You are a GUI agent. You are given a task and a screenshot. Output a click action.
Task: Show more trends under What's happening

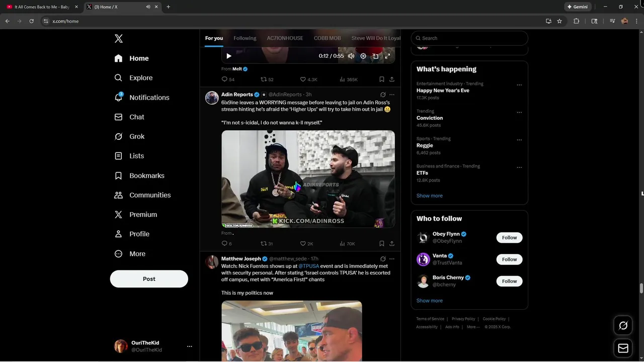(430, 196)
